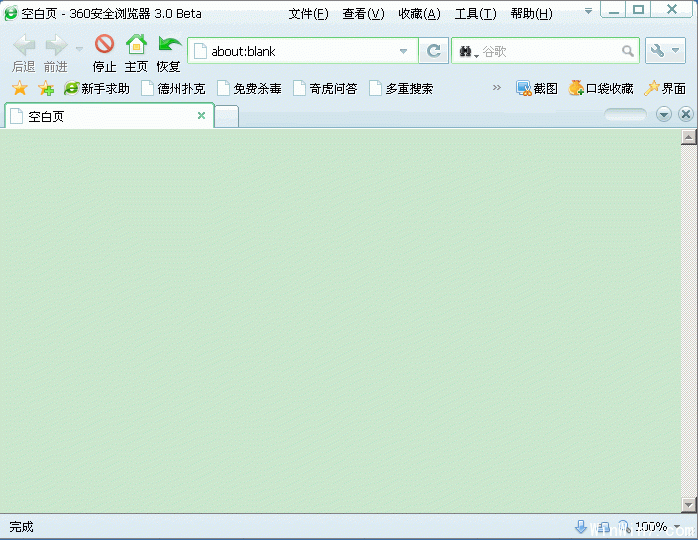
Task: Click into the 谷歌 search input field
Action: (550, 51)
